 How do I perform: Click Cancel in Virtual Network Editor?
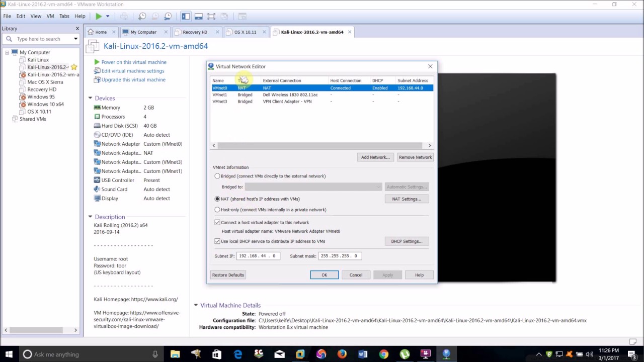click(356, 275)
